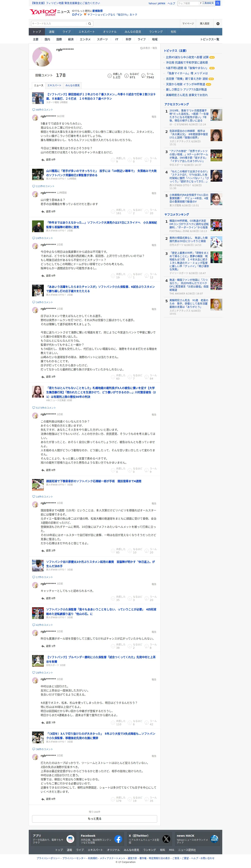
Task: Focus the キーワードを入力 search field
Action: click(x=59, y=23)
